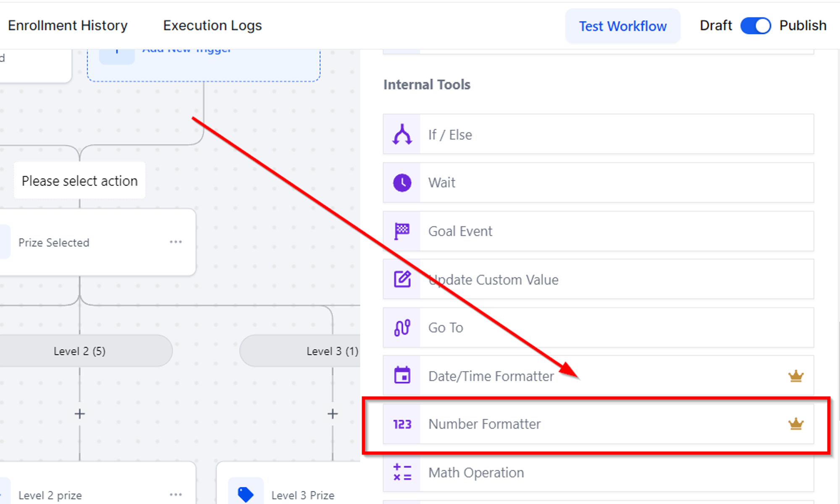Click the Goal Event flag icon
840x504 pixels.
coord(402,231)
